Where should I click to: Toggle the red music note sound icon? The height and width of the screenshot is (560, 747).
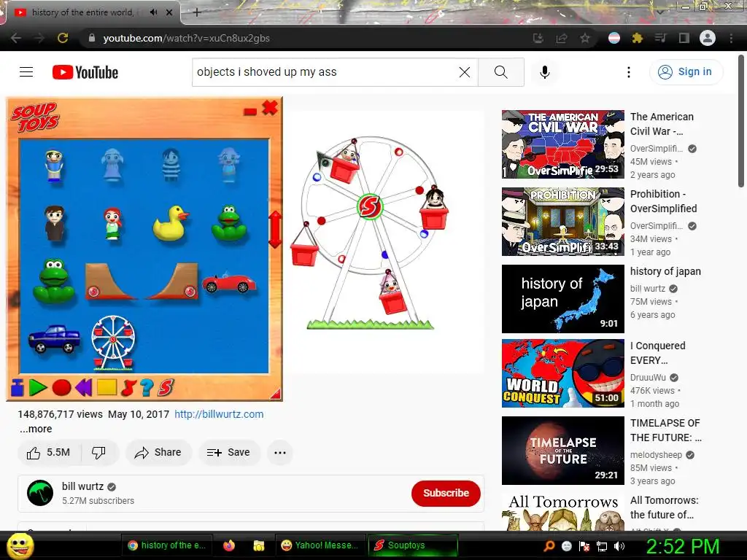click(x=128, y=388)
